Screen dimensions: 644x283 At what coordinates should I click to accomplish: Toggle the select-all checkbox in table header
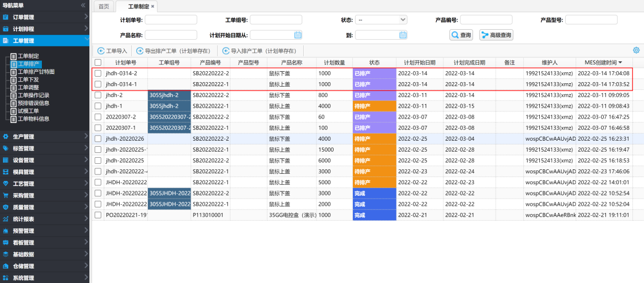tap(98, 62)
